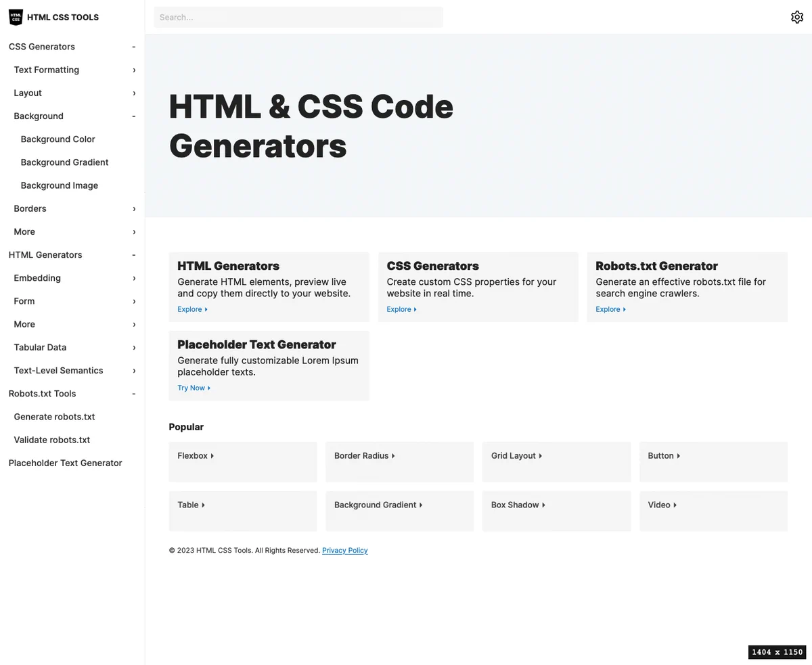
Task: Open the HTML Generators card heading
Action: click(x=228, y=266)
